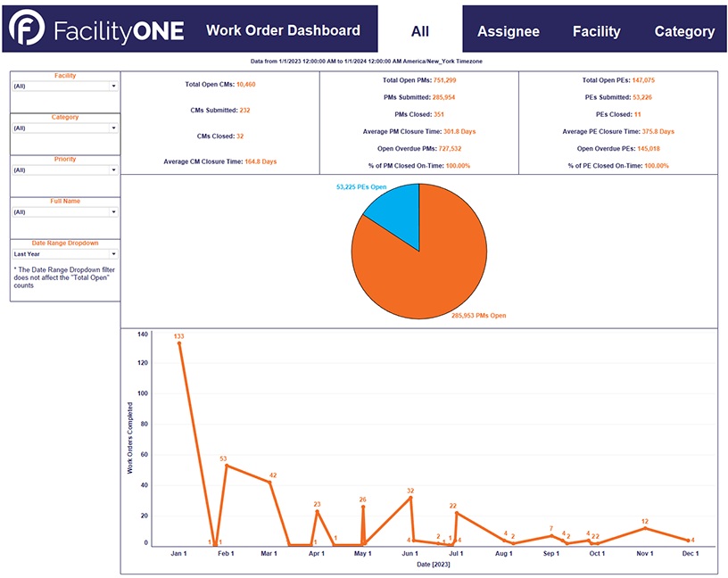Select the All dashboard tab
Screen dimensions: 728x578
coord(419,29)
